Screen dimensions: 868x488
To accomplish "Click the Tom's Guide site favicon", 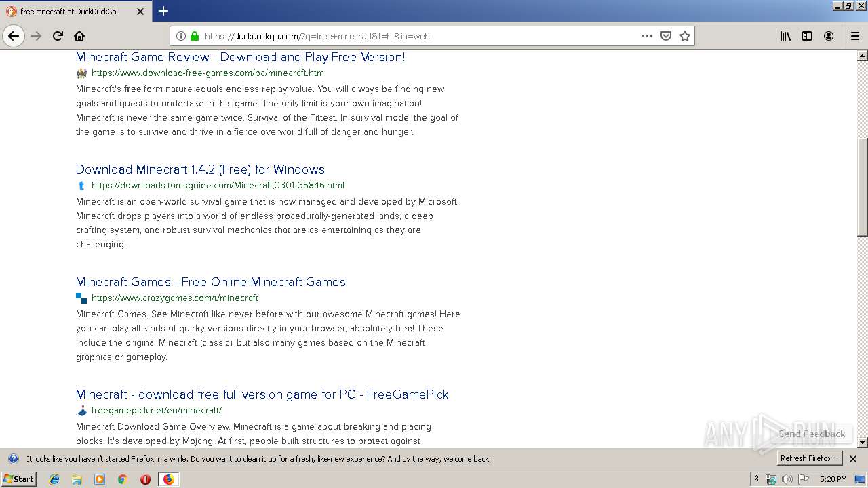I will (x=81, y=186).
